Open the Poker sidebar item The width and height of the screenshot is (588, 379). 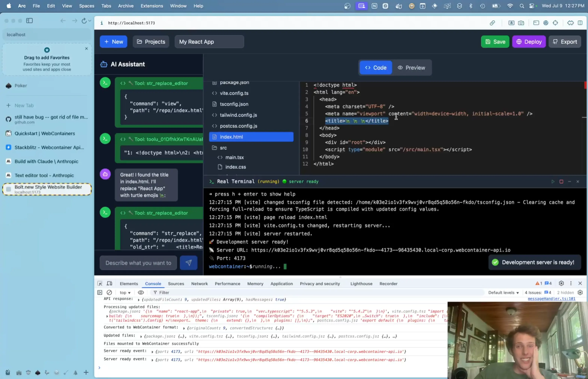[47, 86]
